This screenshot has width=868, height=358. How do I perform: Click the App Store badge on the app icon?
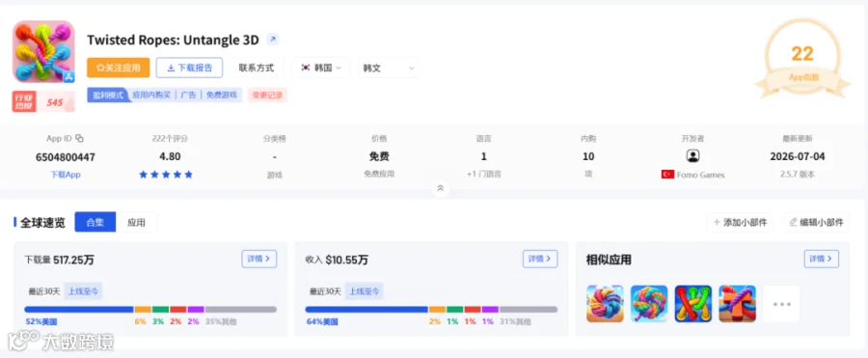[x=68, y=77]
